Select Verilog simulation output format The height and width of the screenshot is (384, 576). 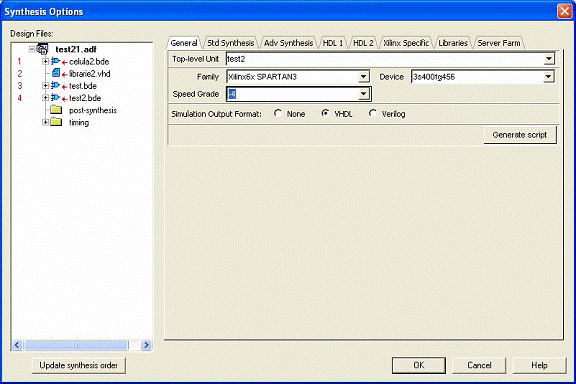point(372,113)
